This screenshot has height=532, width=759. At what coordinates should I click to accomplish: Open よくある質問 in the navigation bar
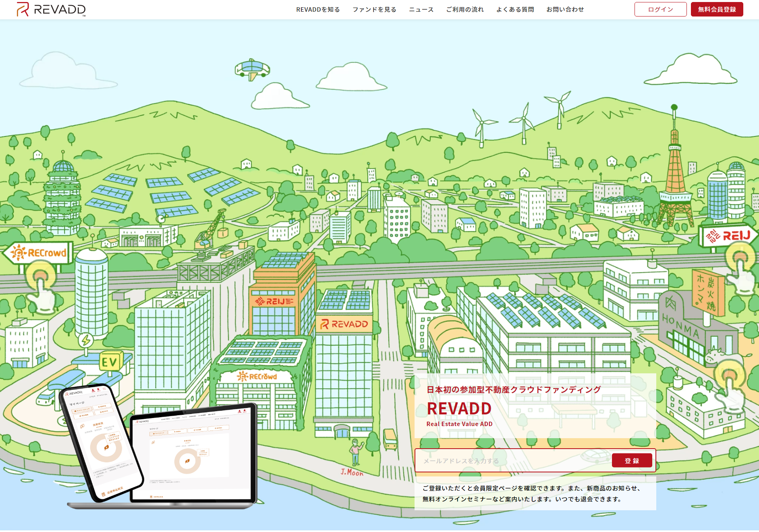tap(515, 10)
